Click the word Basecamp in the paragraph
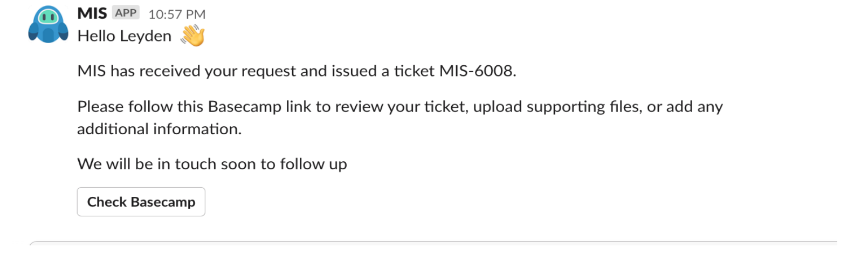Viewport: 868px width, 261px height. (245, 106)
